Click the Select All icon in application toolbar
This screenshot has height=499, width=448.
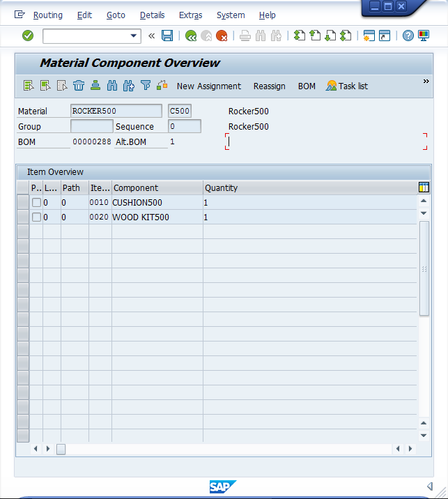[x=29, y=86]
